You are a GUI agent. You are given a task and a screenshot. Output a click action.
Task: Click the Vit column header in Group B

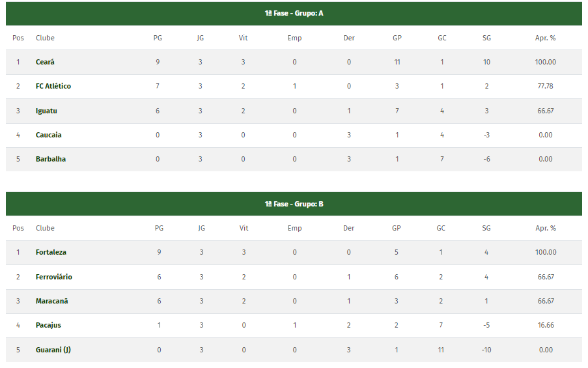[244, 228]
